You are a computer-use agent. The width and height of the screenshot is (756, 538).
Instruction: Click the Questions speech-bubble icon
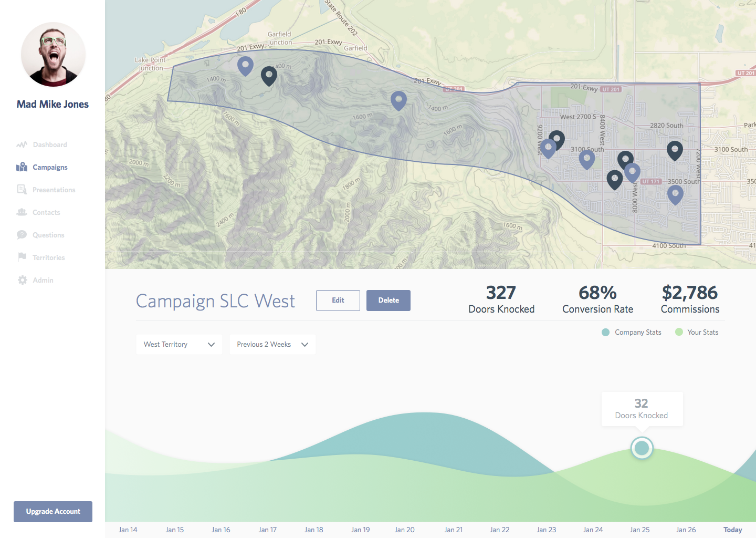22,234
